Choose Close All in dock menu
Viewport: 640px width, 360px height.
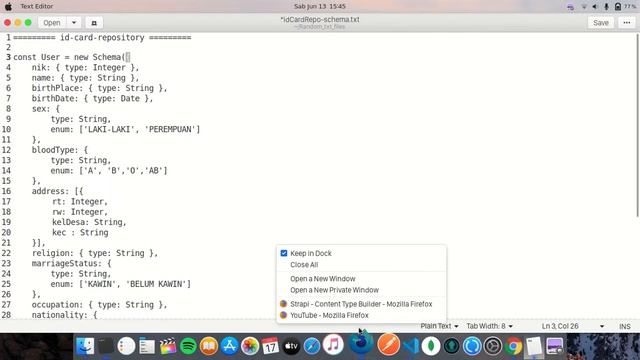(304, 264)
